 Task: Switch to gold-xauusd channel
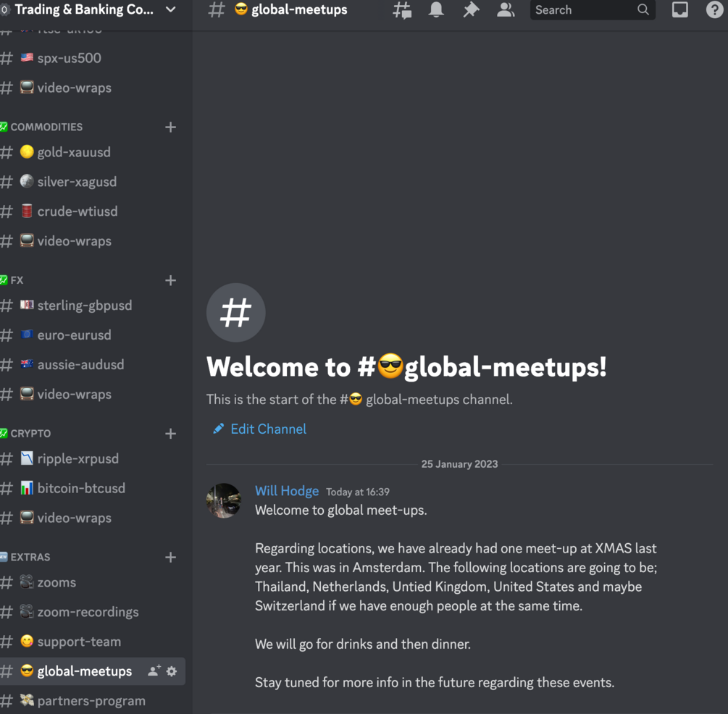point(74,152)
